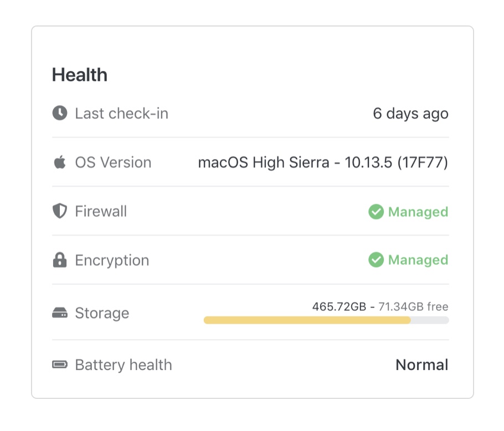Click the Battery health label
Image resolution: width=504 pixels, height=431 pixels.
tap(123, 365)
